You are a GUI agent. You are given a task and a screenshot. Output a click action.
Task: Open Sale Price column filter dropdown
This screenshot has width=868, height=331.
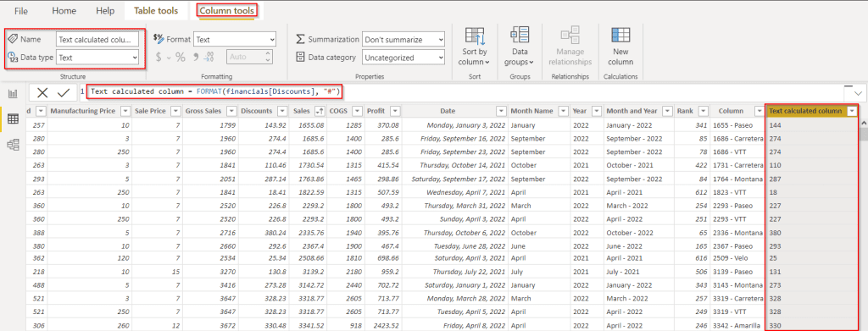[175, 111]
